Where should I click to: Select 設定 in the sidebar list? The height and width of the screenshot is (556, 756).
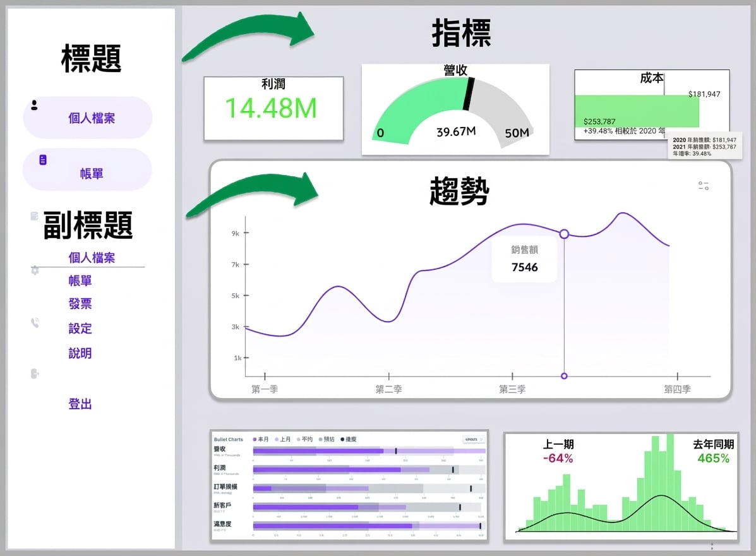point(80,329)
